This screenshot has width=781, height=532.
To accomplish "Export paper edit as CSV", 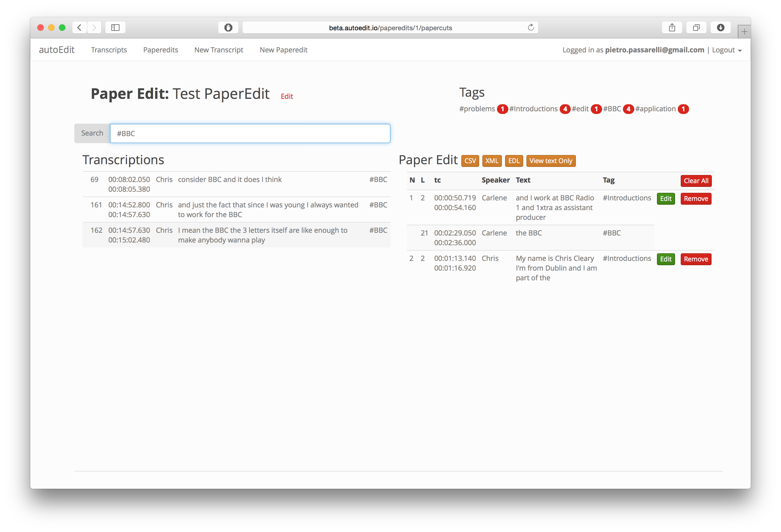I will coord(470,161).
